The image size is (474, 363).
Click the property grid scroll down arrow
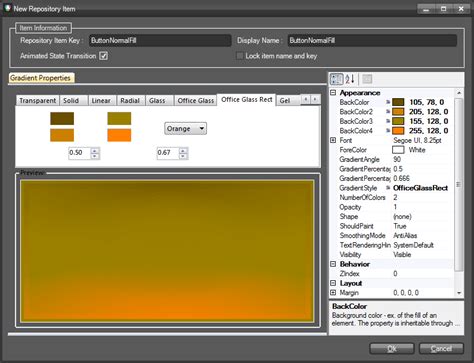pyautogui.click(x=459, y=293)
